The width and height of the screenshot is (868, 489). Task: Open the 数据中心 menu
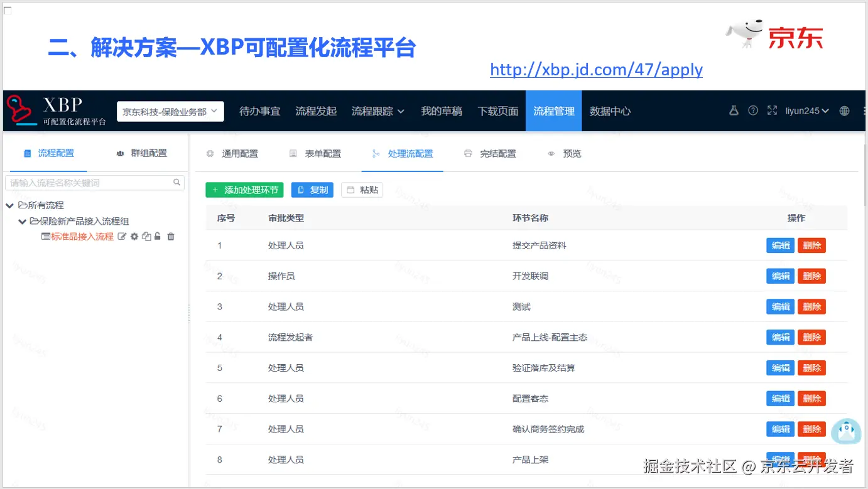coord(610,111)
